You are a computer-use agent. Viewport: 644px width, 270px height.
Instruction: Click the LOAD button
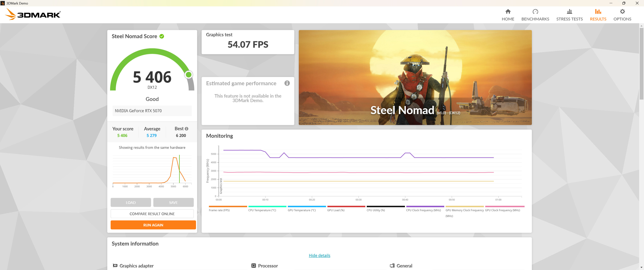[x=131, y=202]
